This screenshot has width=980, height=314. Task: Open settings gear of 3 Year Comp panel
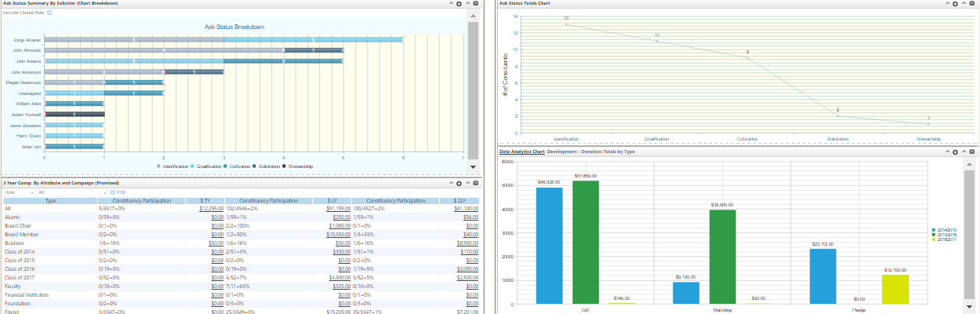click(459, 183)
